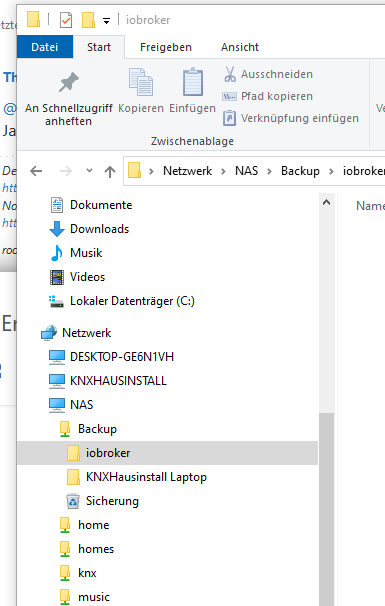The height and width of the screenshot is (606, 385).
Task: Navigate back with the left arrow
Action: coord(36,171)
